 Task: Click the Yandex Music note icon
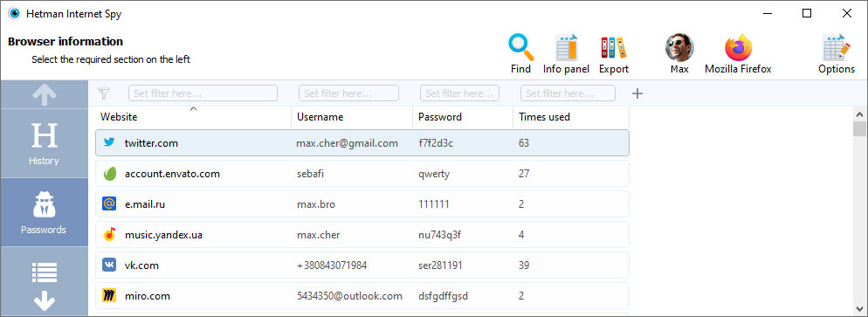click(x=110, y=235)
